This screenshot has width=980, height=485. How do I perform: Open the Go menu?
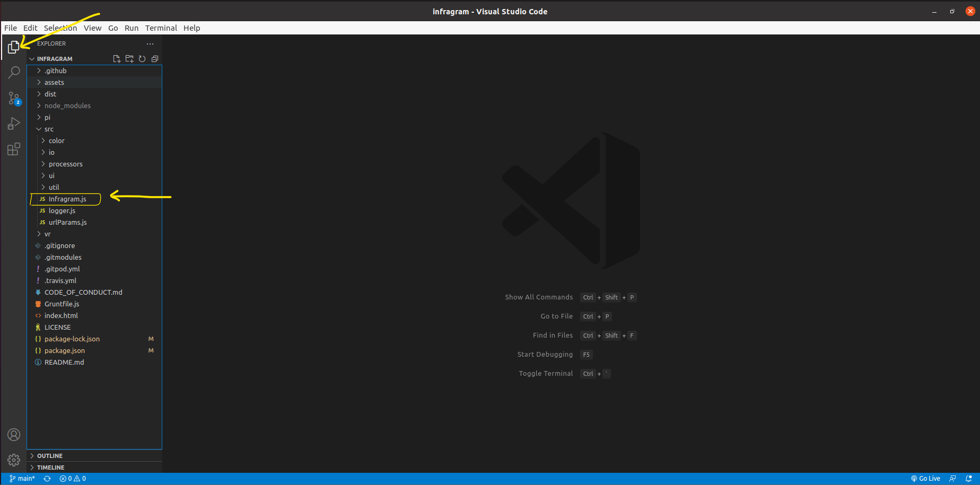click(x=113, y=28)
